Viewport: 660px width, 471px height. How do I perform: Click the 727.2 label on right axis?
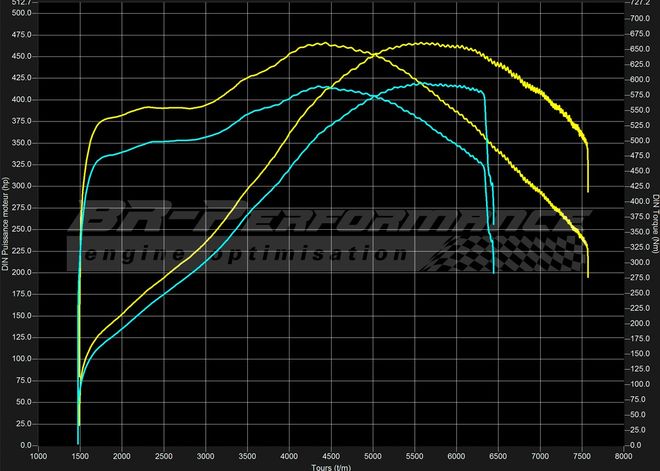click(x=641, y=4)
